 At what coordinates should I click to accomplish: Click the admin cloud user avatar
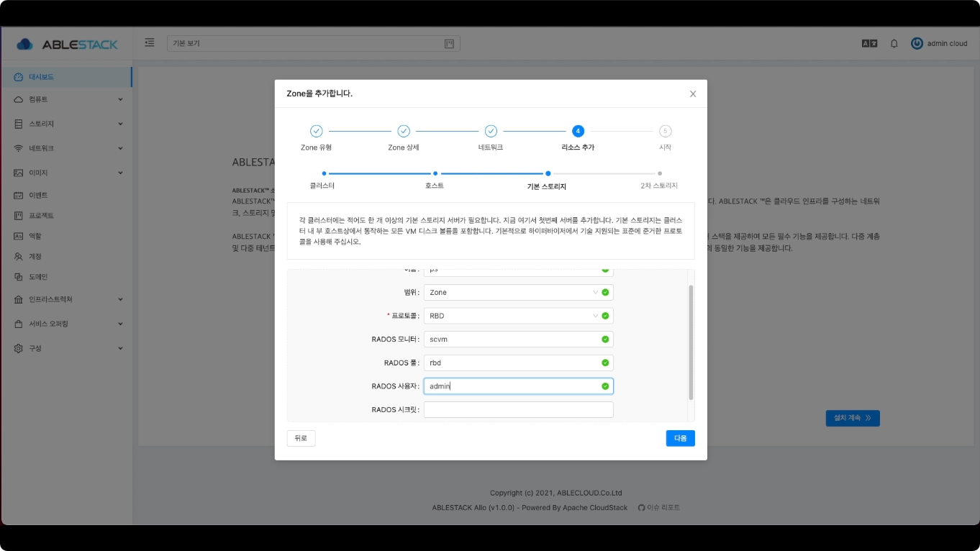tap(917, 43)
